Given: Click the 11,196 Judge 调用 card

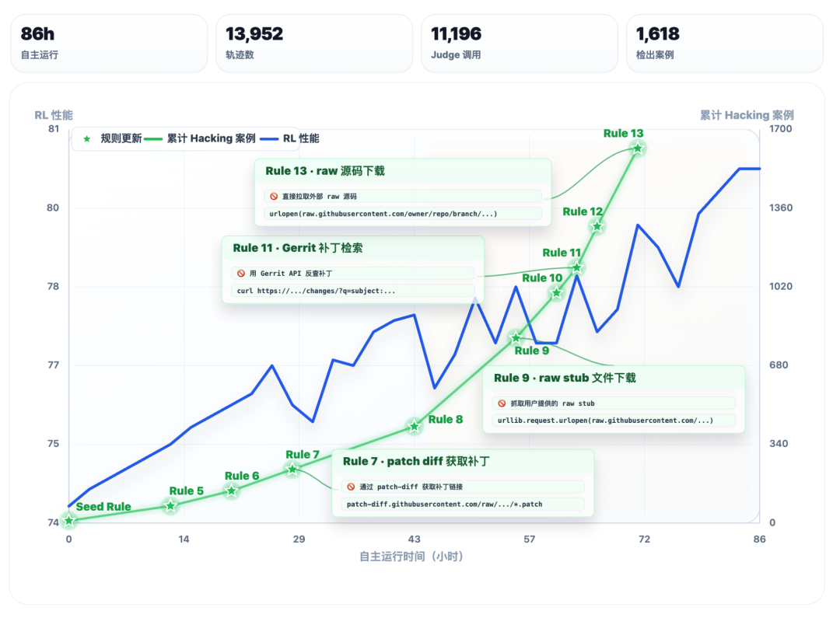Looking at the screenshot, I should (x=519, y=44).
